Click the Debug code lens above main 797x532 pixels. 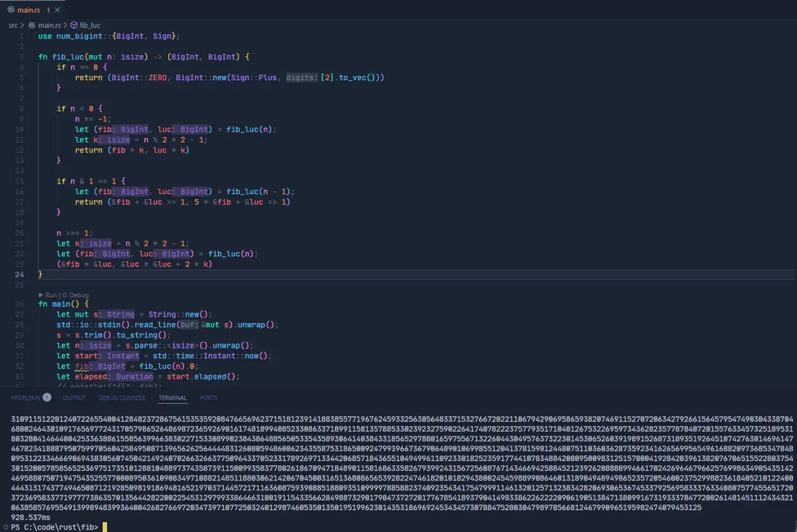pyautogui.click(x=79, y=295)
